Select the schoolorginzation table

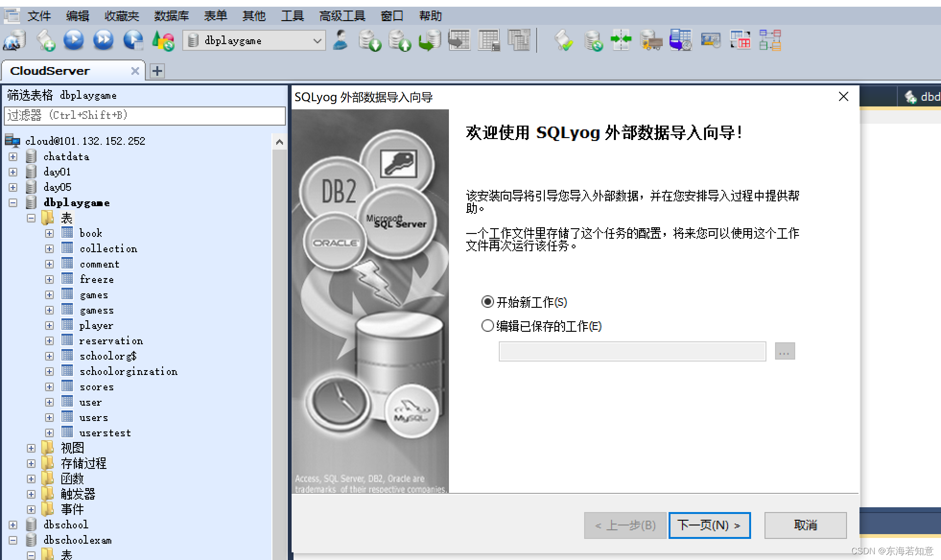pyautogui.click(x=129, y=372)
